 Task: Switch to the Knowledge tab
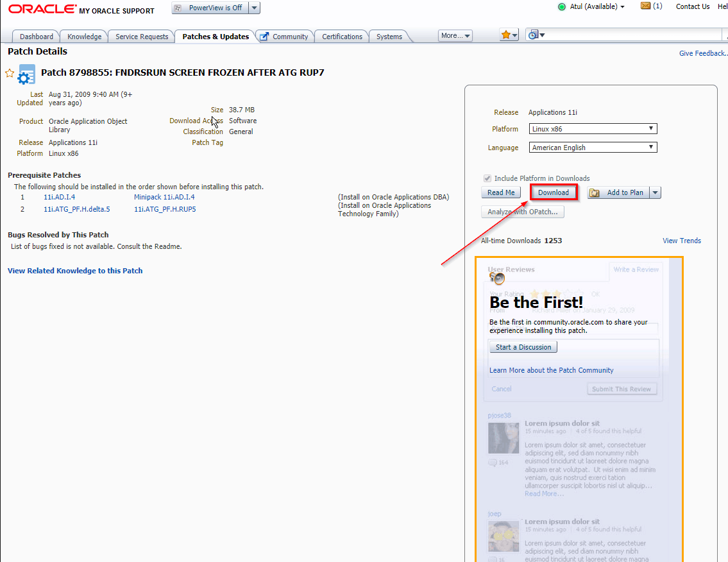pos(84,36)
